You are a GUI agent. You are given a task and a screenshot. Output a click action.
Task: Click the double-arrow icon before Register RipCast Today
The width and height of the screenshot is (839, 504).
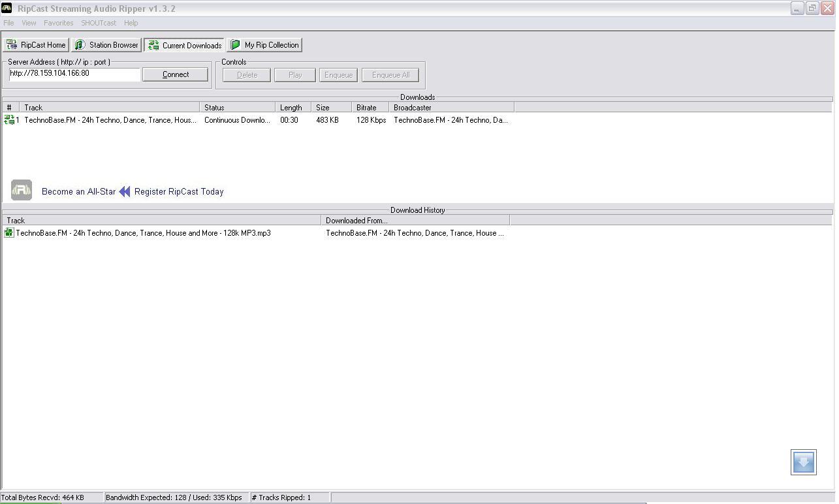click(x=125, y=191)
